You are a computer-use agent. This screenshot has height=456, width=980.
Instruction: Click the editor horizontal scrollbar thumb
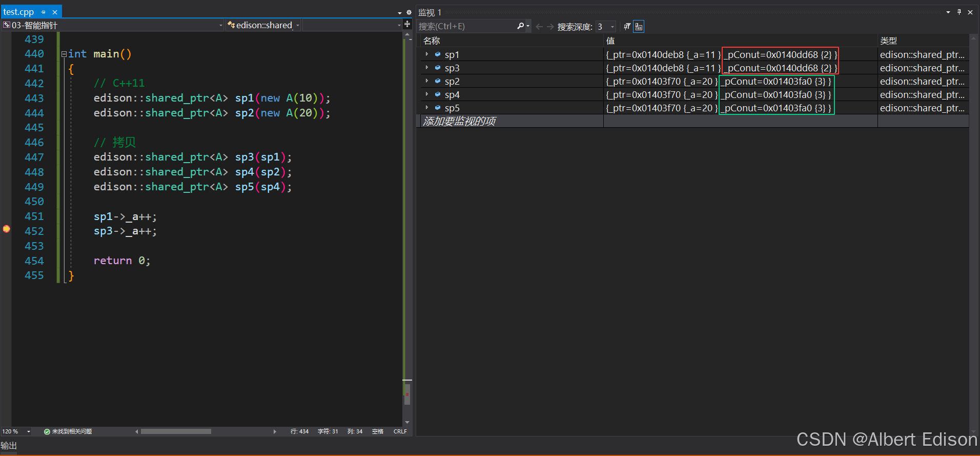[x=176, y=431]
